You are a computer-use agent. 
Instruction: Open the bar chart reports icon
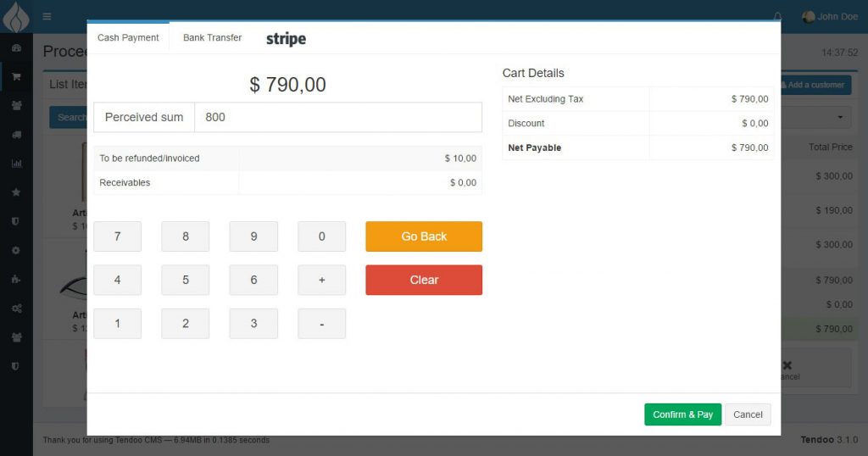(16, 164)
